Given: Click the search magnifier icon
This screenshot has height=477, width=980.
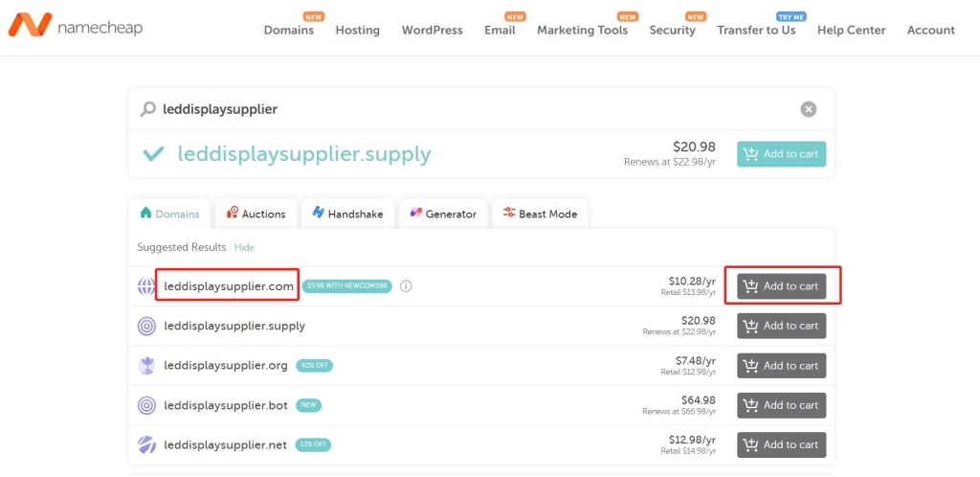Looking at the screenshot, I should tap(147, 109).
